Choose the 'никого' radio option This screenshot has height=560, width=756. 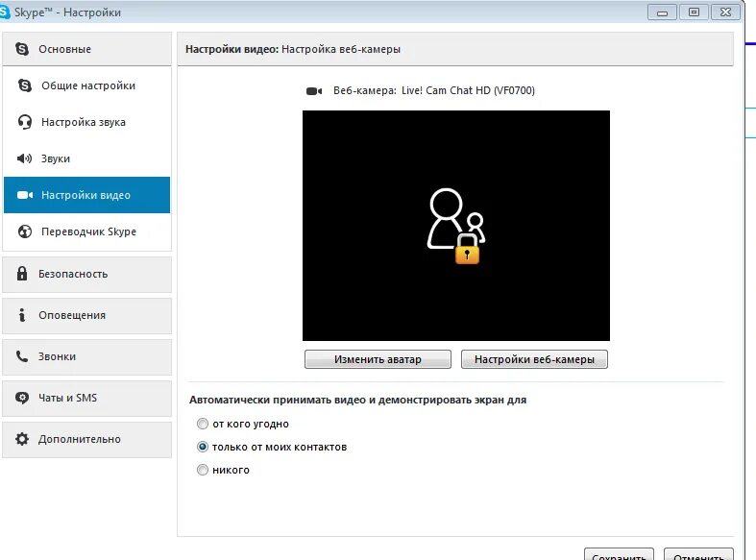coord(203,470)
